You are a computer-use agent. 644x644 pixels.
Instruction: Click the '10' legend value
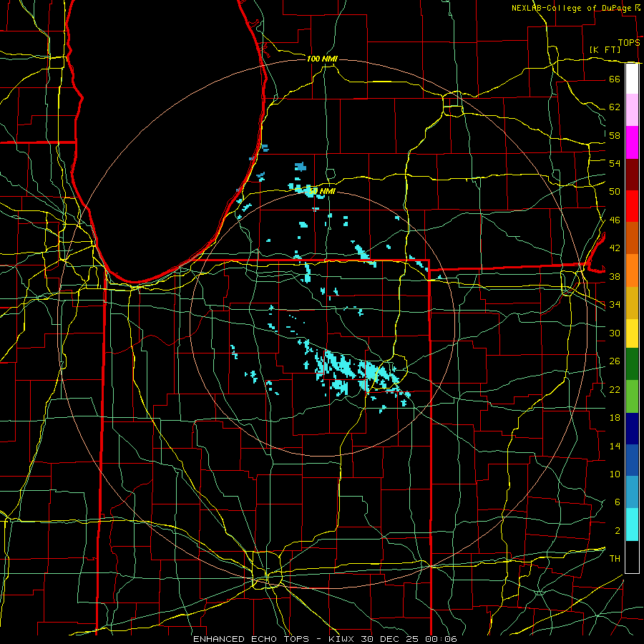click(615, 474)
